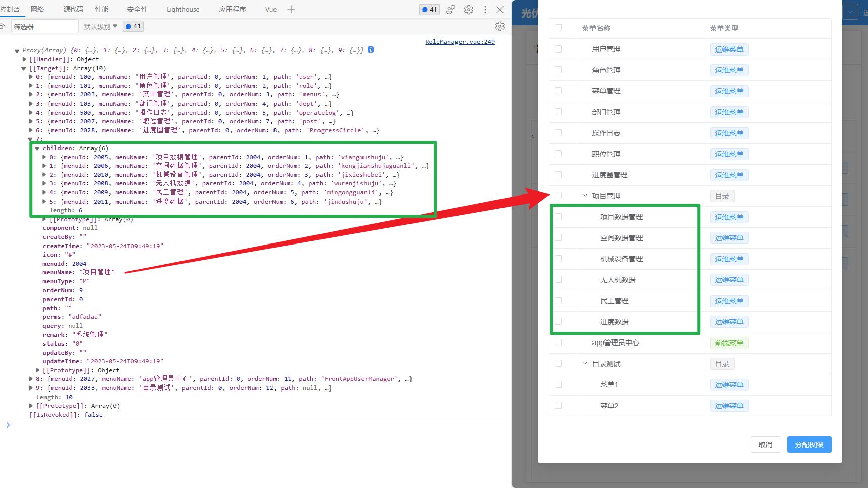Viewport: 868px width, 488px height.
Task: Click the 分配权限 button
Action: click(809, 445)
